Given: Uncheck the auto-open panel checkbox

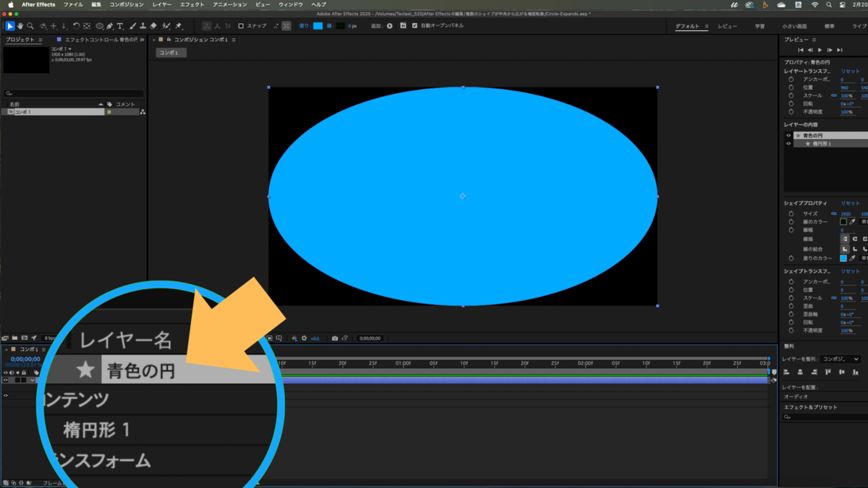Looking at the screenshot, I should pyautogui.click(x=414, y=26).
